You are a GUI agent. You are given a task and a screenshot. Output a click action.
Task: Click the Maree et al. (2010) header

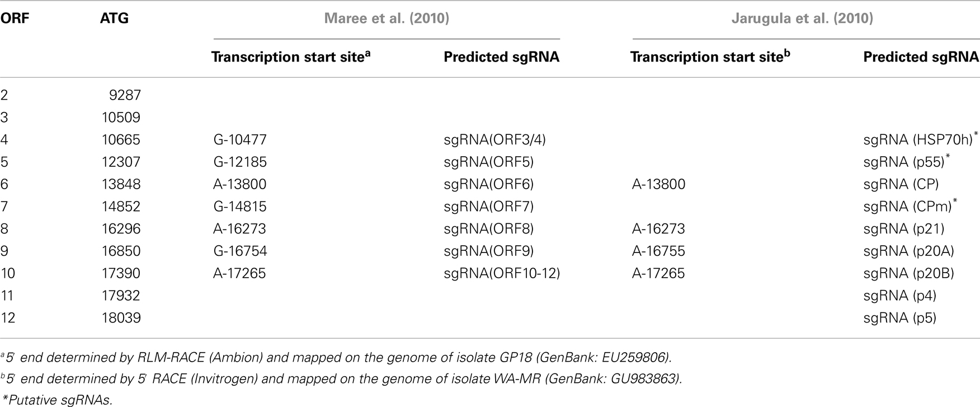tap(387, 18)
